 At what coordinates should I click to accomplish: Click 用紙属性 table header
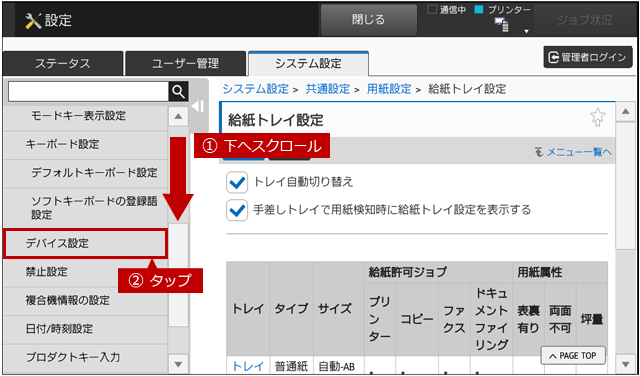click(x=561, y=272)
